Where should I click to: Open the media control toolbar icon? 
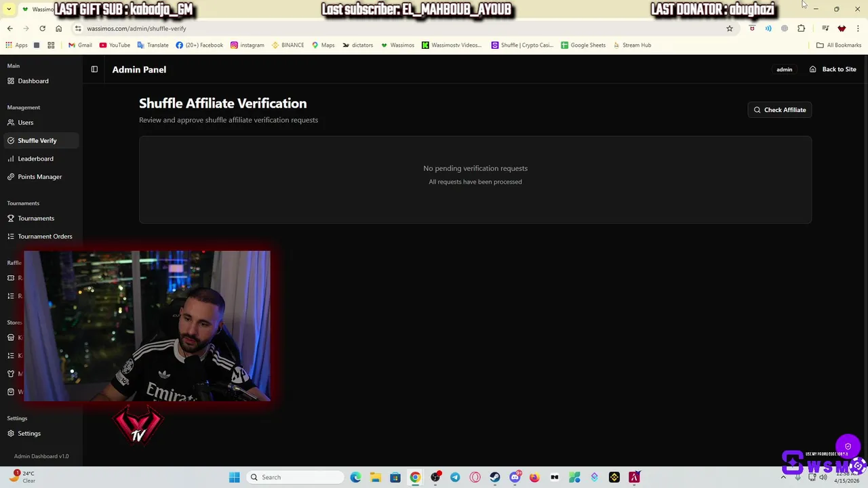coord(825,28)
